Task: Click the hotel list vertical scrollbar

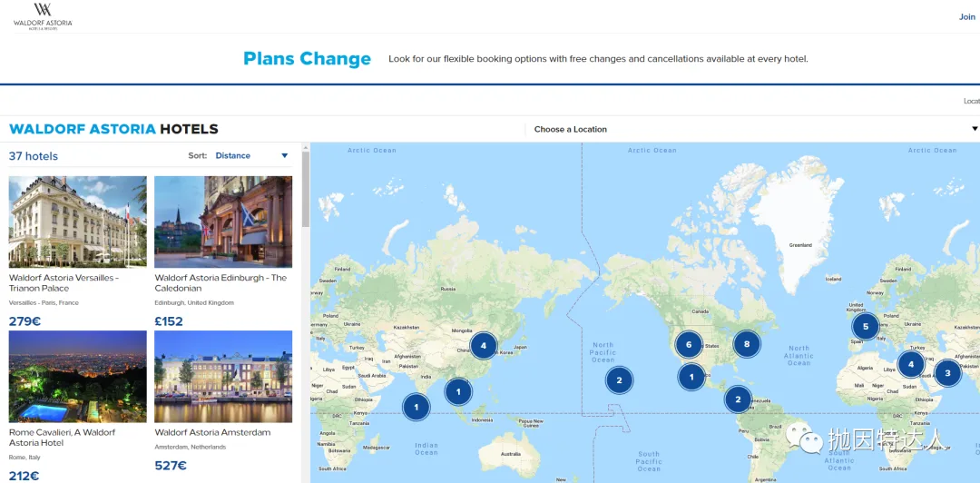Action: pyautogui.click(x=306, y=191)
